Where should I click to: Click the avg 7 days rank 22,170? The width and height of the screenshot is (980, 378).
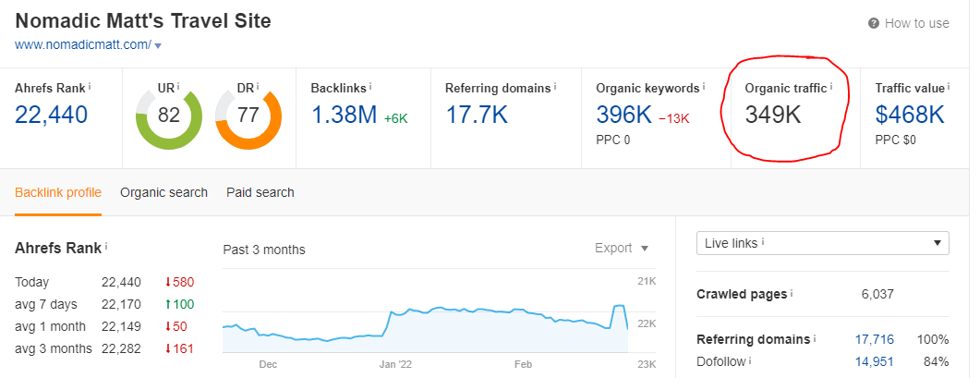click(x=121, y=305)
